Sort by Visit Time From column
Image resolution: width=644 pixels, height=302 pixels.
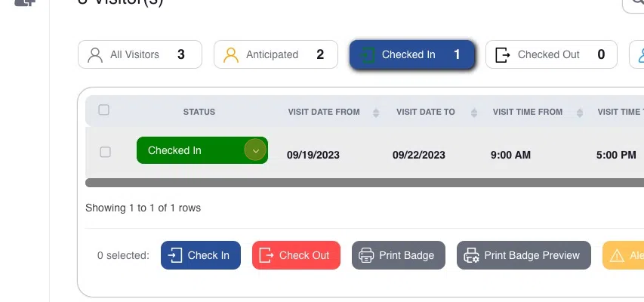coord(580,112)
